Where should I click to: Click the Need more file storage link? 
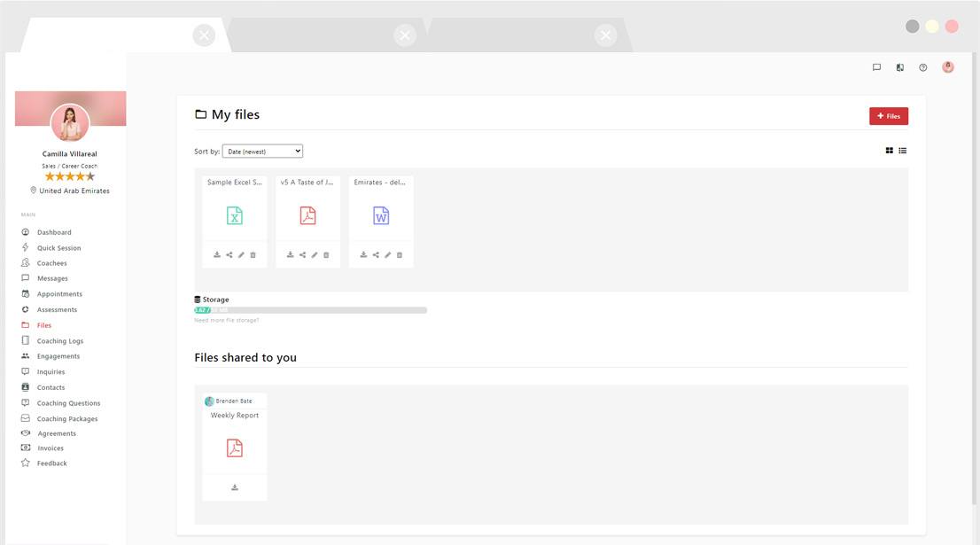pos(227,320)
